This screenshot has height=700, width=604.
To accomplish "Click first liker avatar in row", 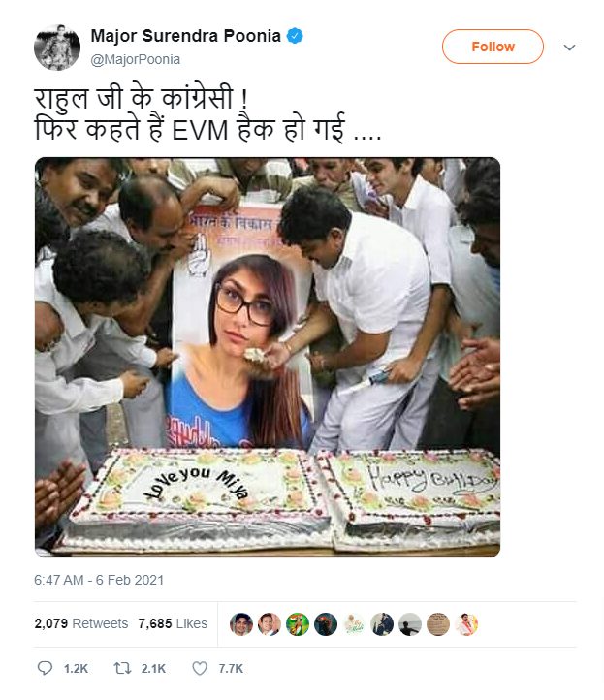I will coord(241,623).
